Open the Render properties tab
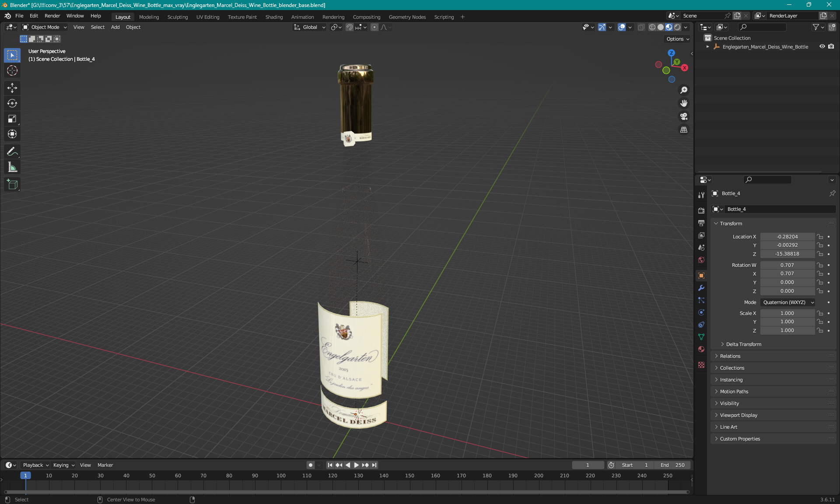 (x=701, y=210)
